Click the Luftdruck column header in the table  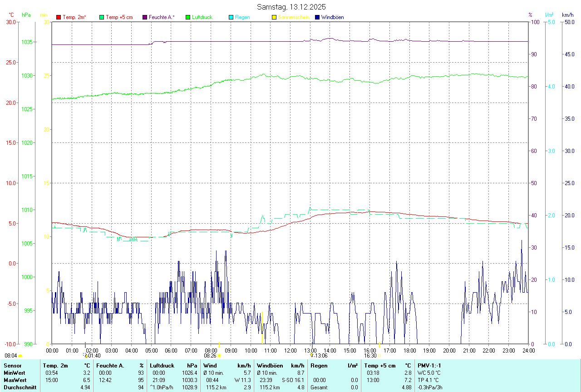click(x=162, y=366)
